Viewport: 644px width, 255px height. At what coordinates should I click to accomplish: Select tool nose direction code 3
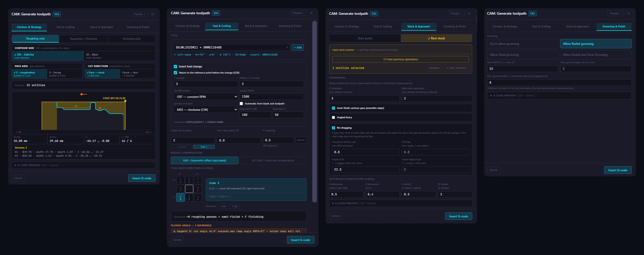[x=180, y=197]
